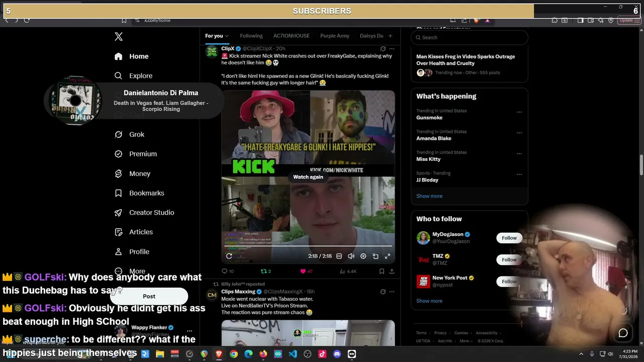Bookmark this page in the address bar
The height and width of the screenshot is (362, 644).
coord(124,20)
